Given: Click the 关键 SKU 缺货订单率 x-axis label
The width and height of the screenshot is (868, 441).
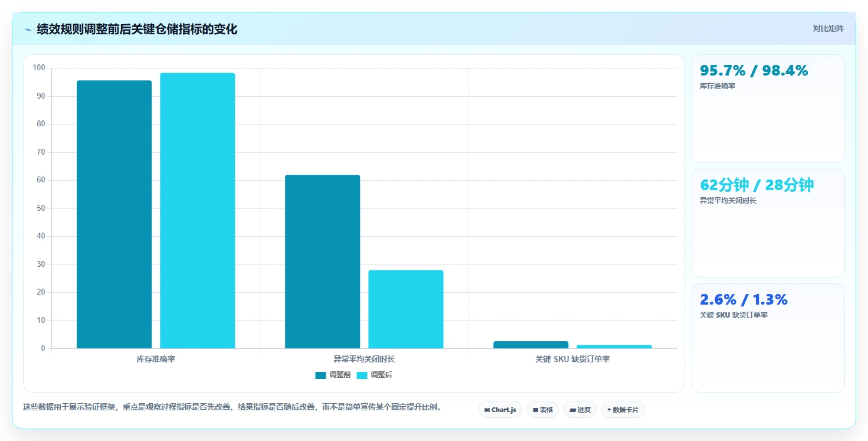Looking at the screenshot, I should coord(572,359).
